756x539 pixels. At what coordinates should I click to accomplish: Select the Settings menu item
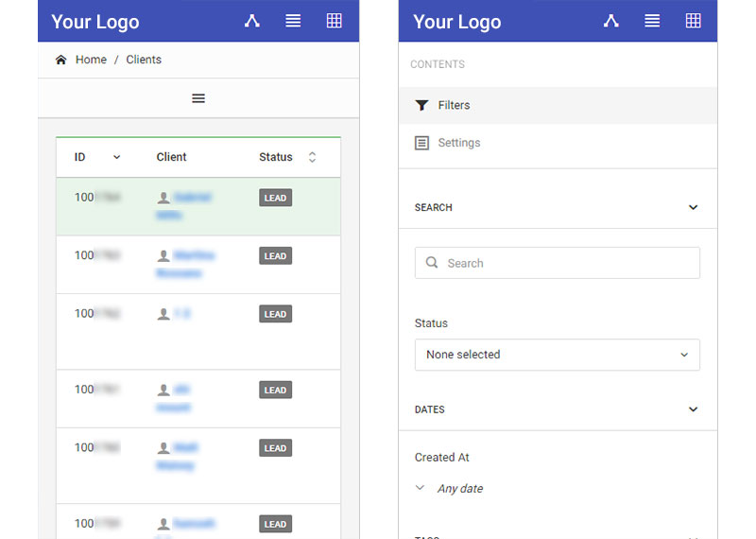(459, 143)
